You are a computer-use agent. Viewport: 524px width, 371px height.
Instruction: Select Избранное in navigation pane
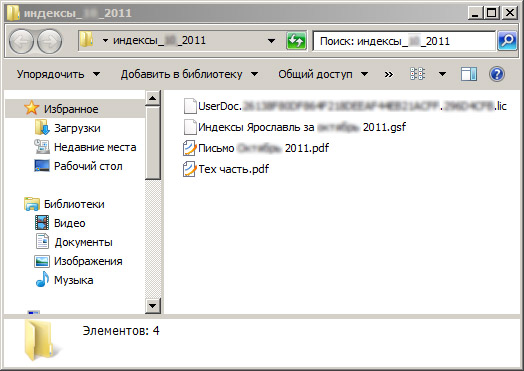point(71,109)
